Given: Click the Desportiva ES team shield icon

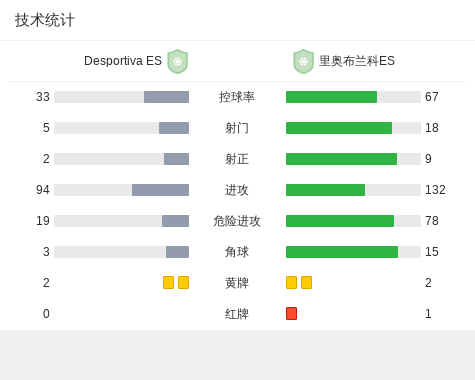Looking at the screenshot, I should coord(178,61).
